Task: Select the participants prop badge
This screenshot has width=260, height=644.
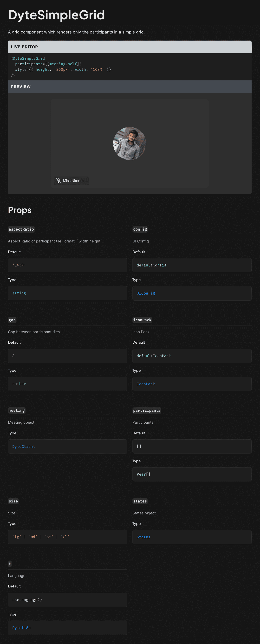Action: pos(147,410)
